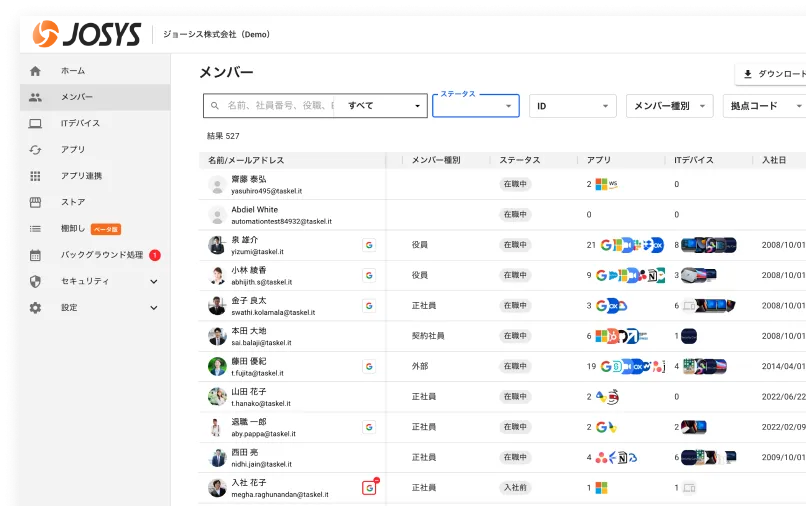Image resolution: width=806 pixels, height=506 pixels.
Task: Click the Apps sync icon in sidebar
Action: (35, 150)
